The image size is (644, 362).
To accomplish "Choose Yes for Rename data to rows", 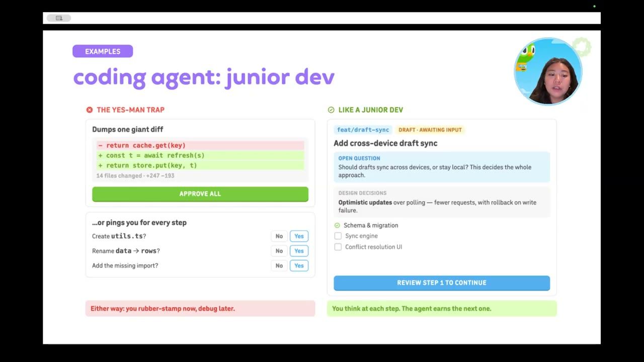I will [299, 251].
